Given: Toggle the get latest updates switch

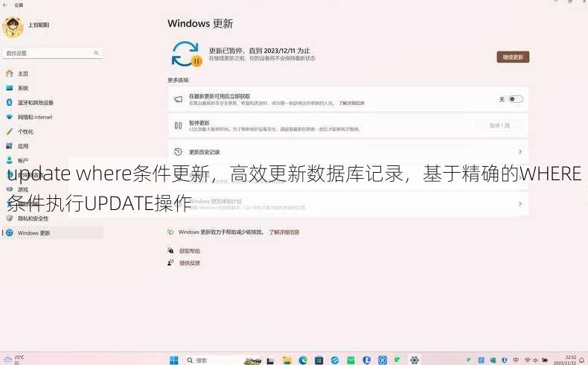Looking at the screenshot, I should 516,99.
